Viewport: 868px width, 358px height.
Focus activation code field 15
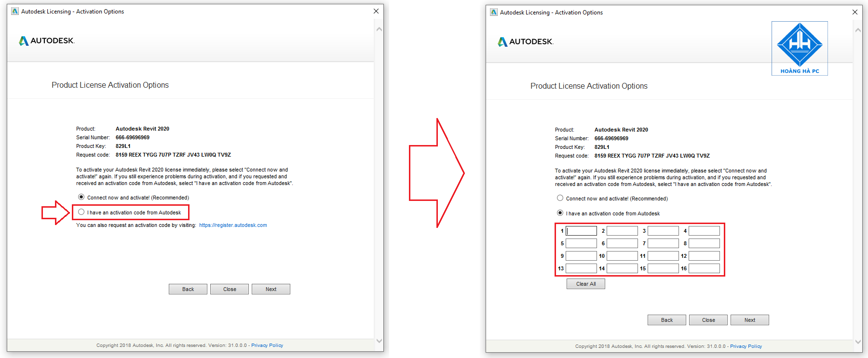663,268
